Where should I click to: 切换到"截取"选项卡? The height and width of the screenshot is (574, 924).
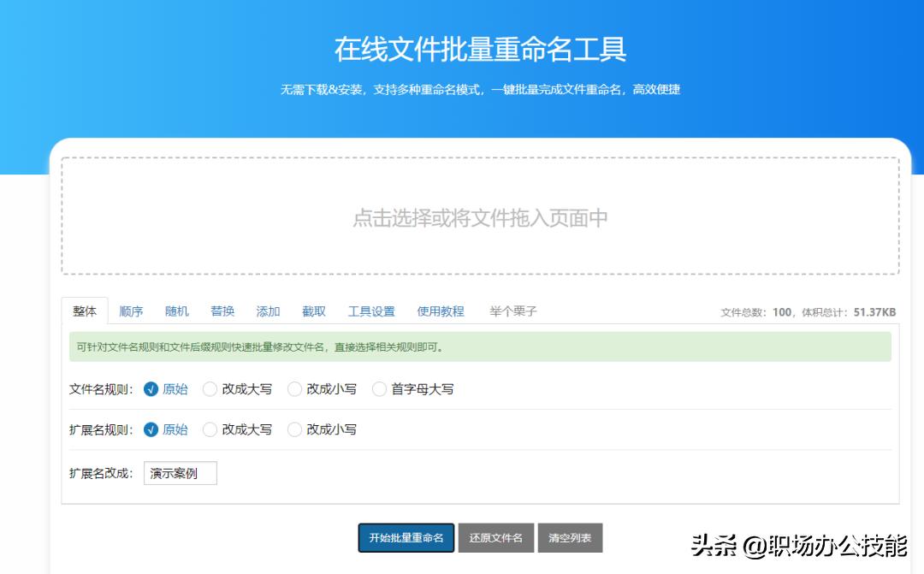313,311
